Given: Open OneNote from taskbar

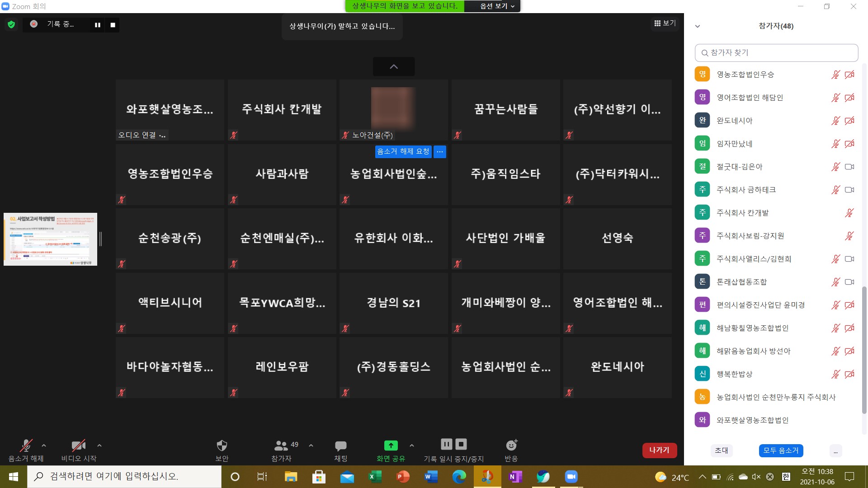Looking at the screenshot, I should 515,477.
